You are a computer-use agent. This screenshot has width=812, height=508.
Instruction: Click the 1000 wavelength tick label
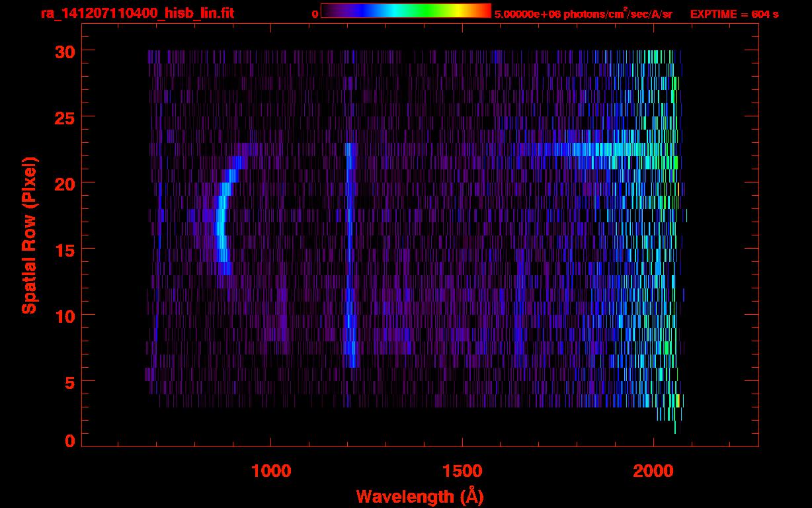click(x=270, y=471)
